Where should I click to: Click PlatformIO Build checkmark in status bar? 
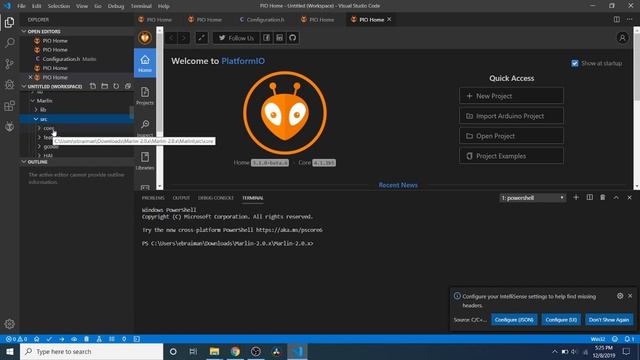(x=49, y=339)
